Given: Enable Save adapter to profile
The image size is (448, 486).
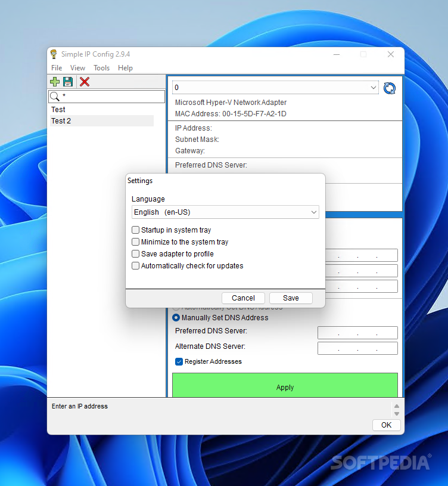Looking at the screenshot, I should (x=136, y=254).
